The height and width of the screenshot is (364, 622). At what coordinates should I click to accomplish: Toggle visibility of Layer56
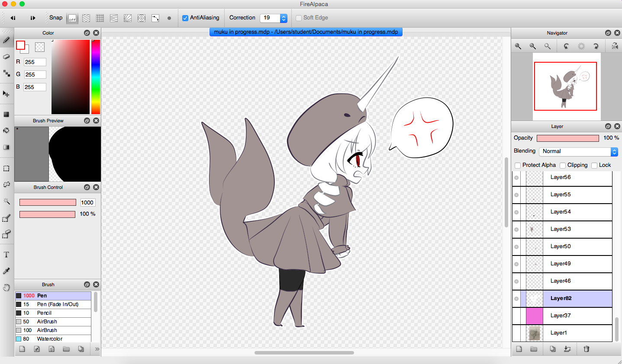(516, 178)
